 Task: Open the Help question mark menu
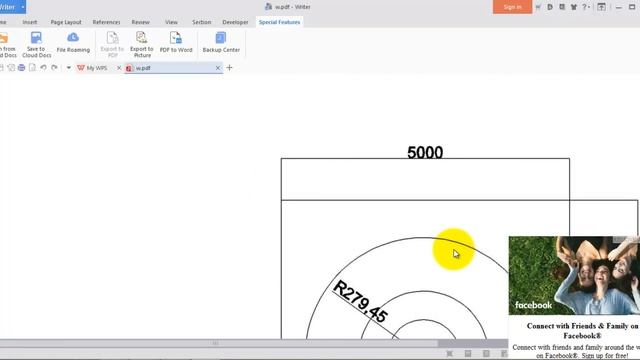pyautogui.click(x=586, y=7)
